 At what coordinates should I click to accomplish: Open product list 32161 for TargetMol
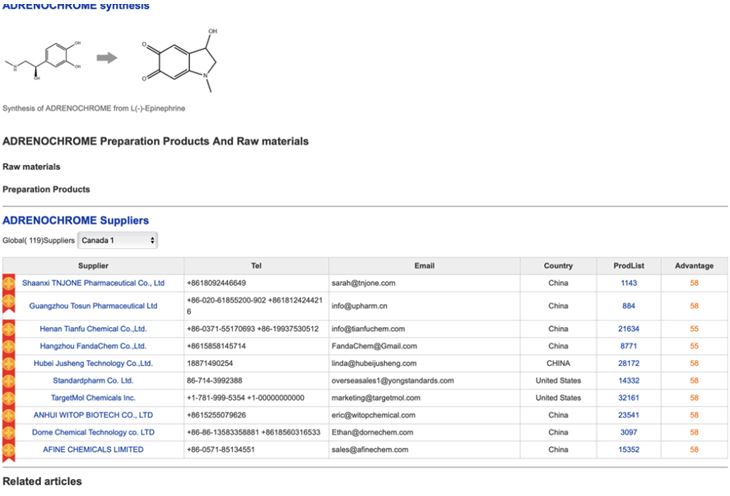click(629, 397)
